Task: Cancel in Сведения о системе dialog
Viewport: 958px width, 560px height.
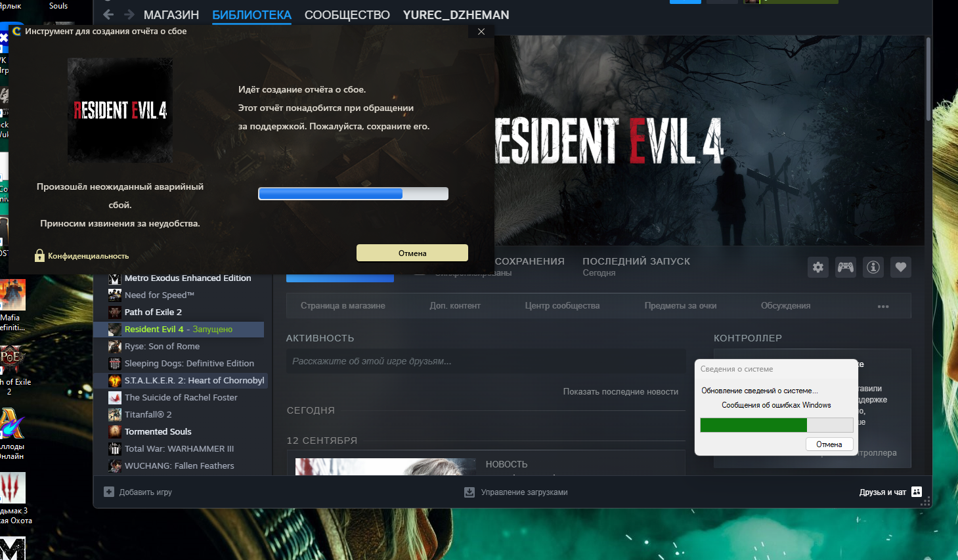Action: coord(829,444)
